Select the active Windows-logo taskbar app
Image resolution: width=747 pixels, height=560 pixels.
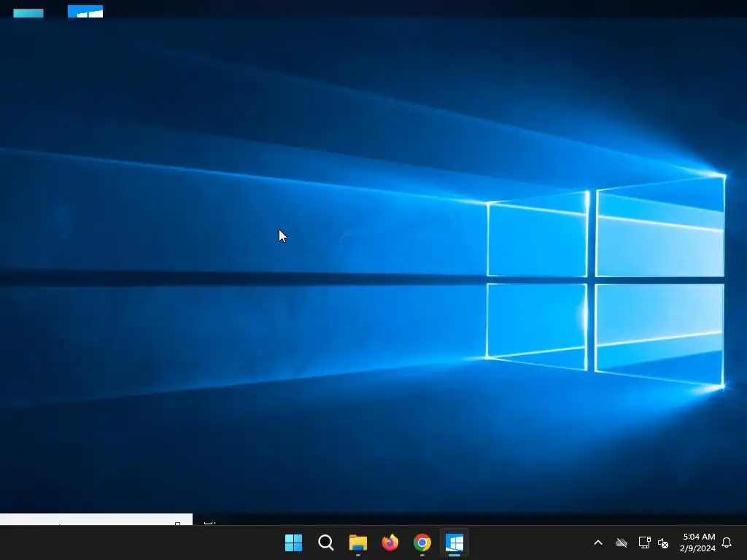pyautogui.click(x=454, y=542)
